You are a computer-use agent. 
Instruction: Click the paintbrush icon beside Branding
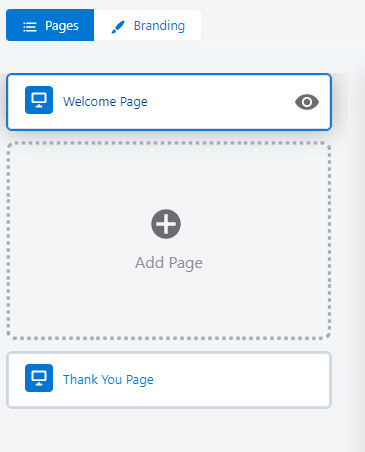click(118, 27)
